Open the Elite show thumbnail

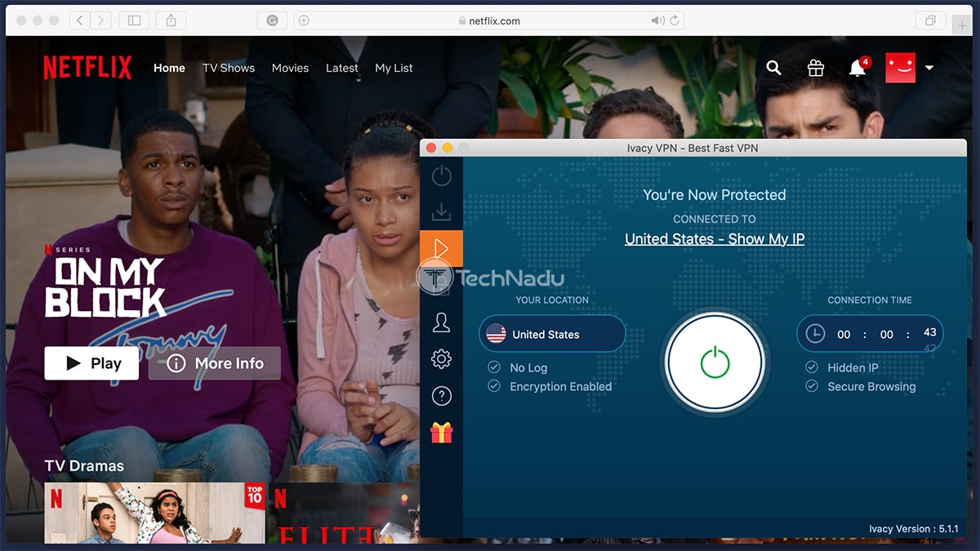(x=343, y=513)
